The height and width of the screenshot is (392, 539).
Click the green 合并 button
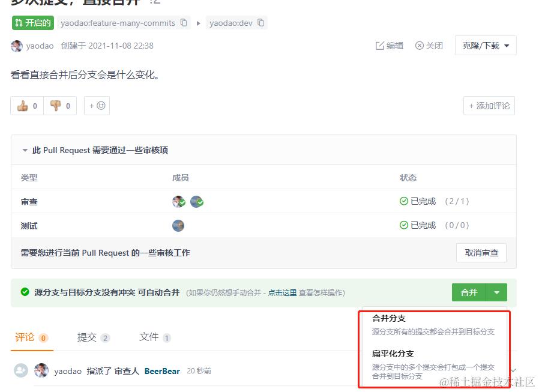tap(468, 292)
